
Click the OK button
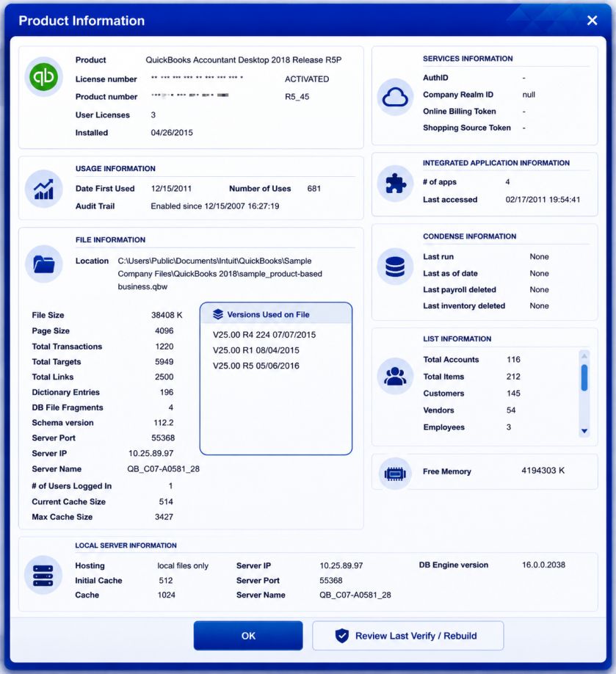(248, 635)
